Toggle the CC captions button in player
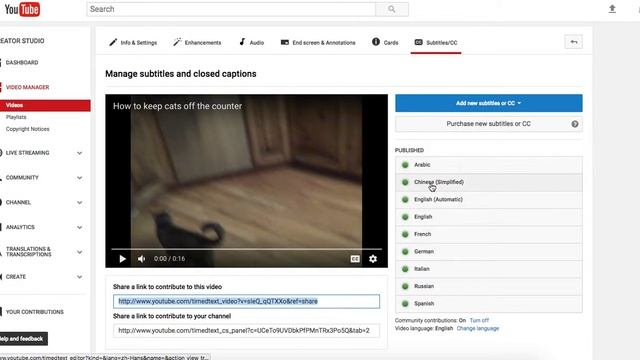 coord(355,259)
